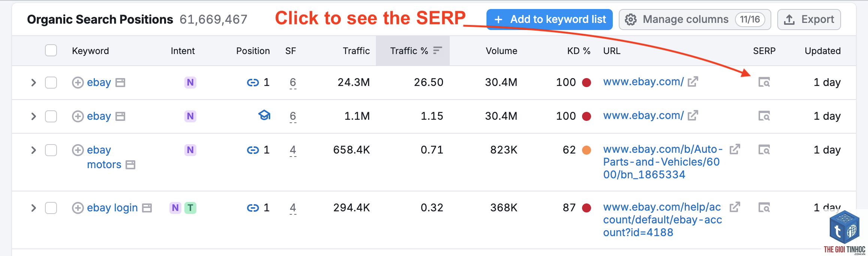Click the Intent column header

[x=183, y=51]
